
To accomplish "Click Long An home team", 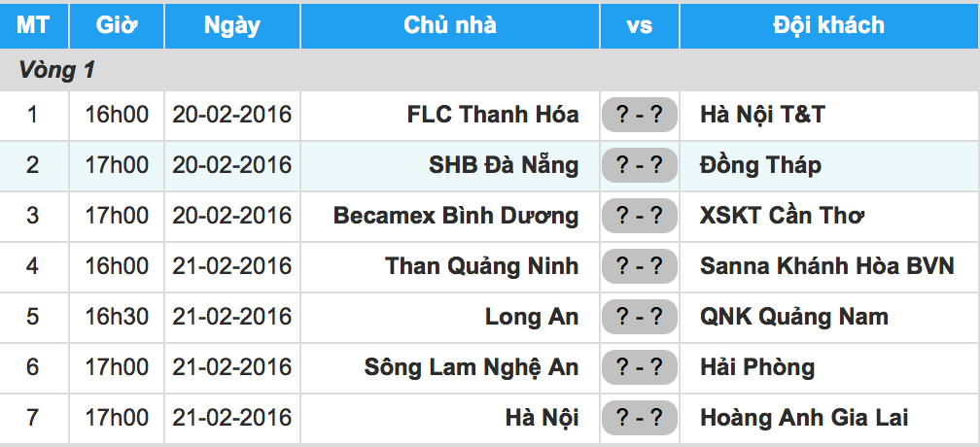I will click(x=532, y=317).
